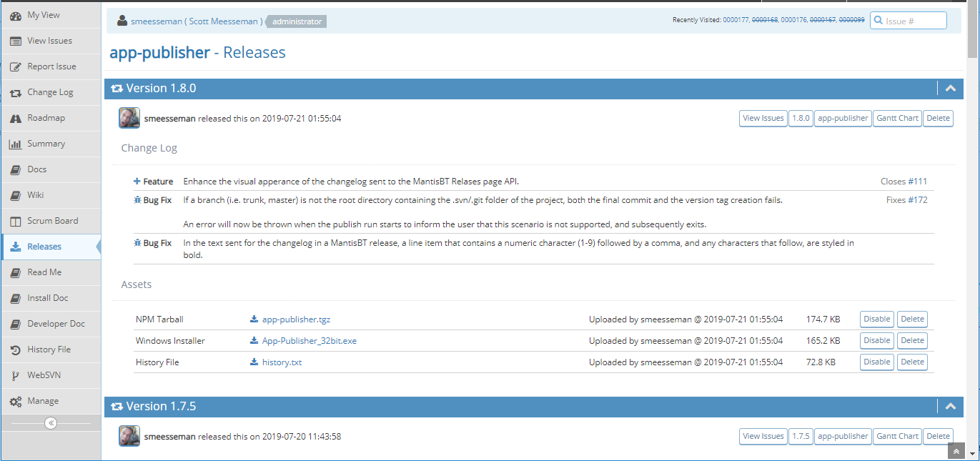Screen dimensions: 980x461
Task: Open the Wiki menu item
Action: [x=51, y=195]
